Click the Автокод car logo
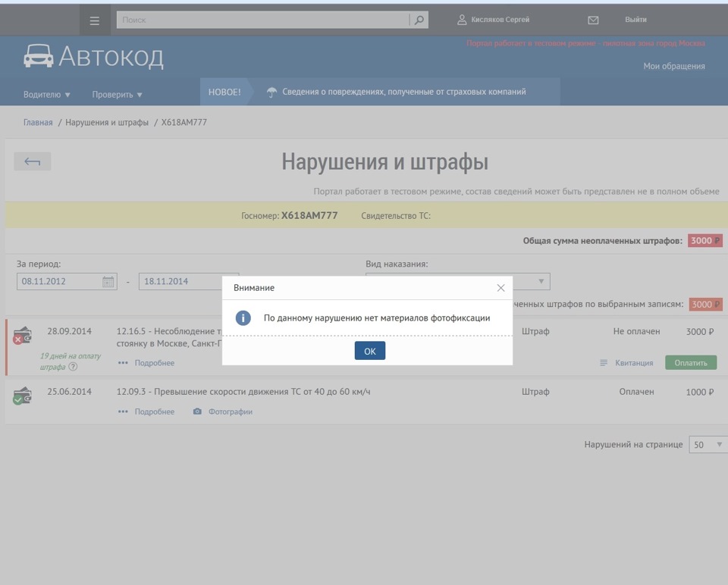 pyautogui.click(x=39, y=56)
